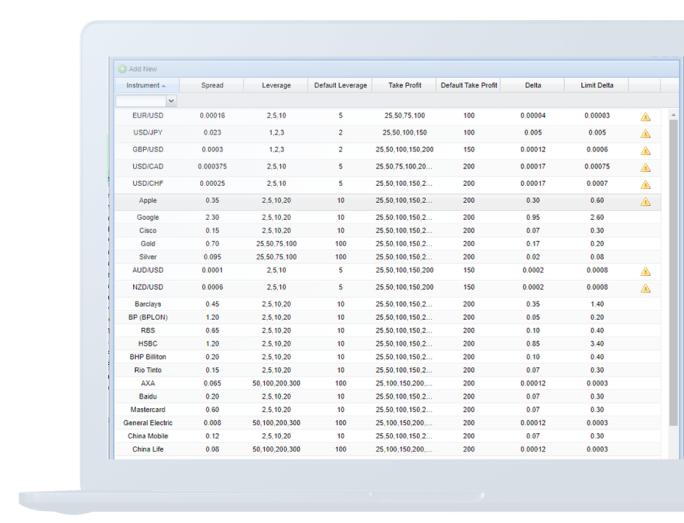
Task: Select the HSBC instrument cell
Action: click(x=147, y=344)
